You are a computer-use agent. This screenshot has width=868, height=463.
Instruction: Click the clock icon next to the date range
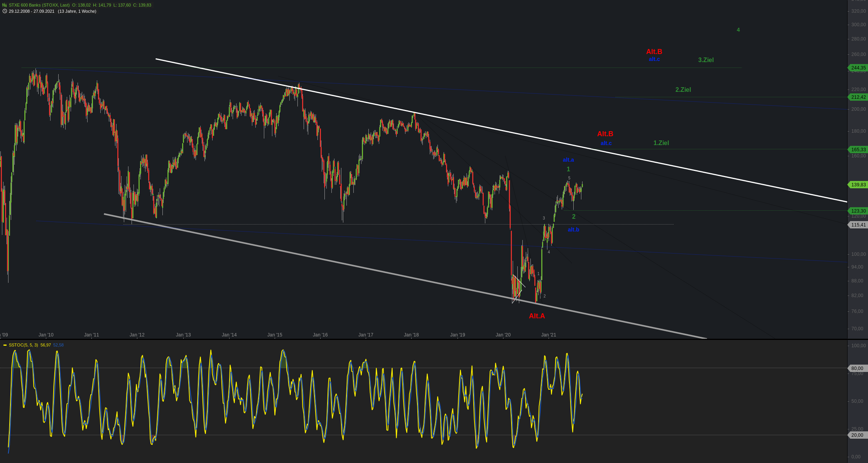5,11
